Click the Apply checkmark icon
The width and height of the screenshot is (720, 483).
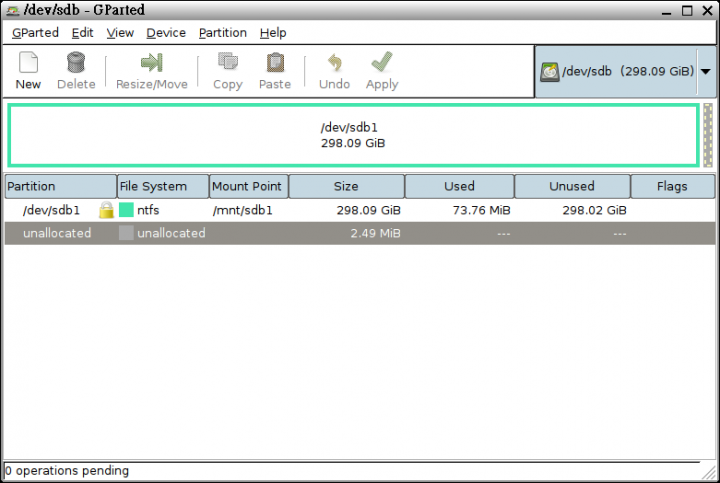[x=382, y=62]
